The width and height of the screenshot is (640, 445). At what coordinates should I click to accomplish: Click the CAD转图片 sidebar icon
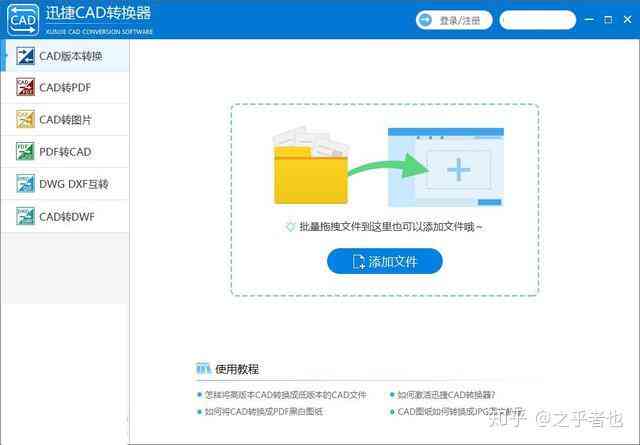tap(25, 119)
